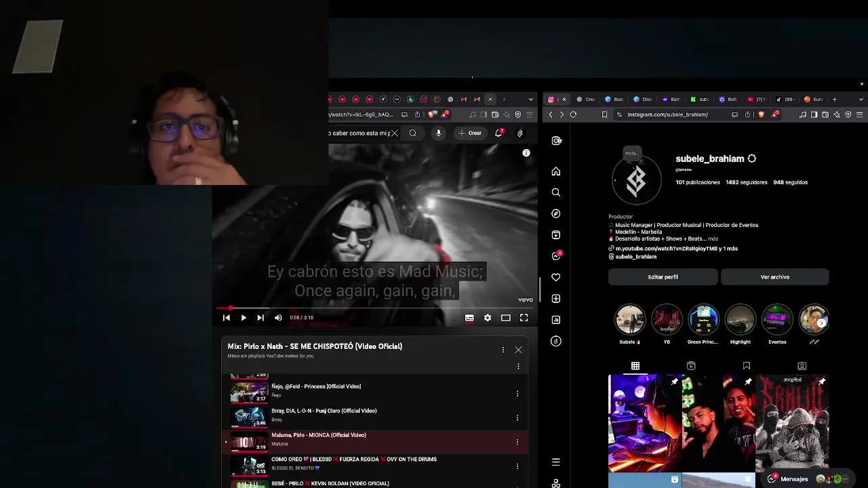
Task: Open tab list dropdown in YouTube window
Action: pos(530,100)
